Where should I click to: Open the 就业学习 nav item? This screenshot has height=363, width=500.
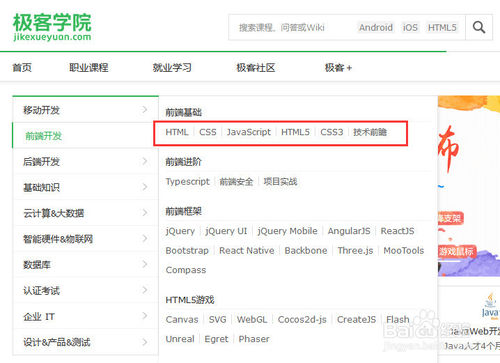tap(172, 68)
